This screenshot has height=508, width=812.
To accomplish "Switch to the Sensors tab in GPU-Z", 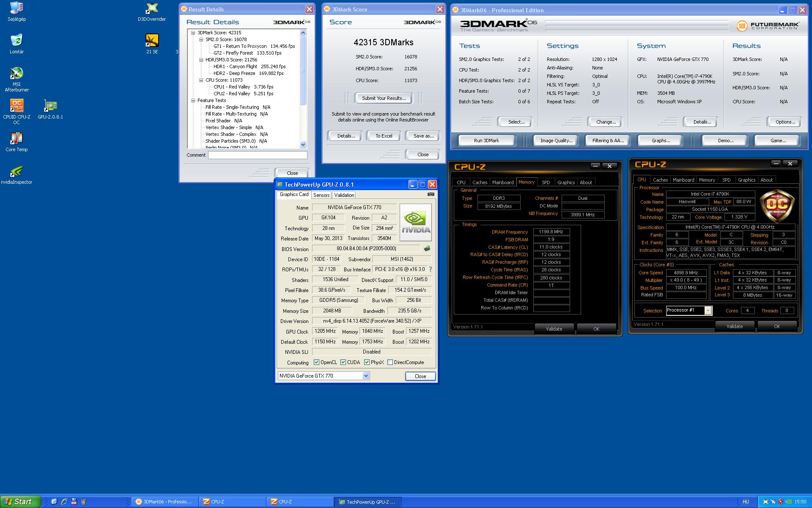I will click(321, 195).
